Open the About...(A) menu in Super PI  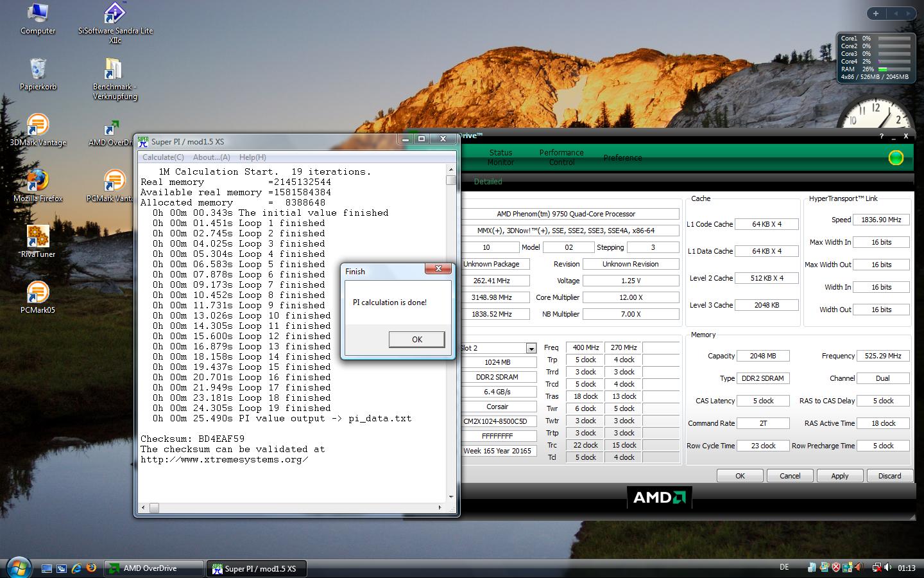pyautogui.click(x=211, y=157)
